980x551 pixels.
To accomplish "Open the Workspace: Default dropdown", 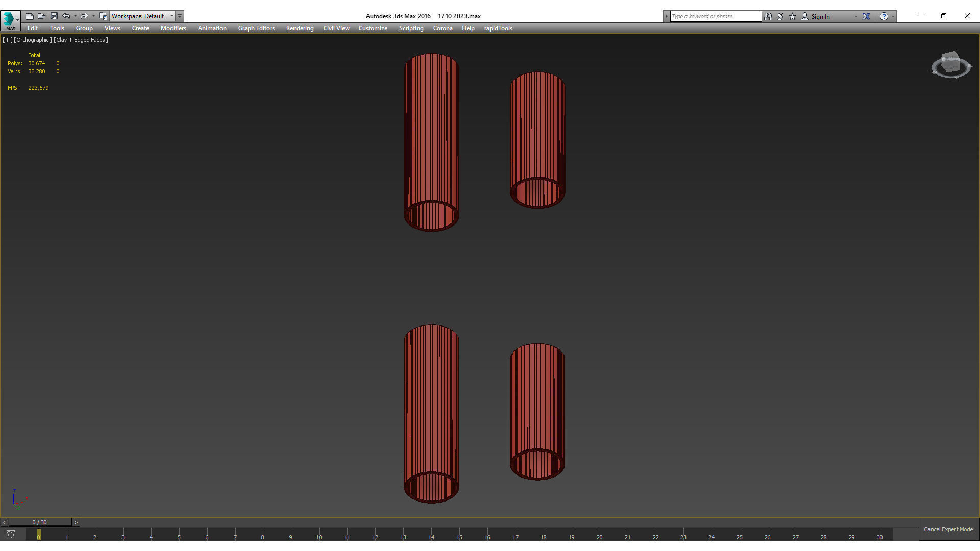I will coord(142,16).
